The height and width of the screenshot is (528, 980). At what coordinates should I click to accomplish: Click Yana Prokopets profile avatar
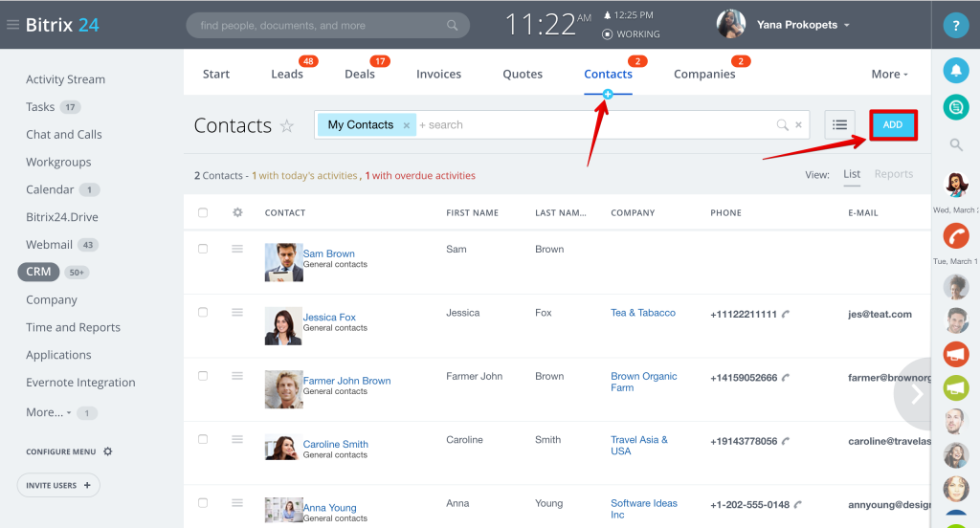730,24
